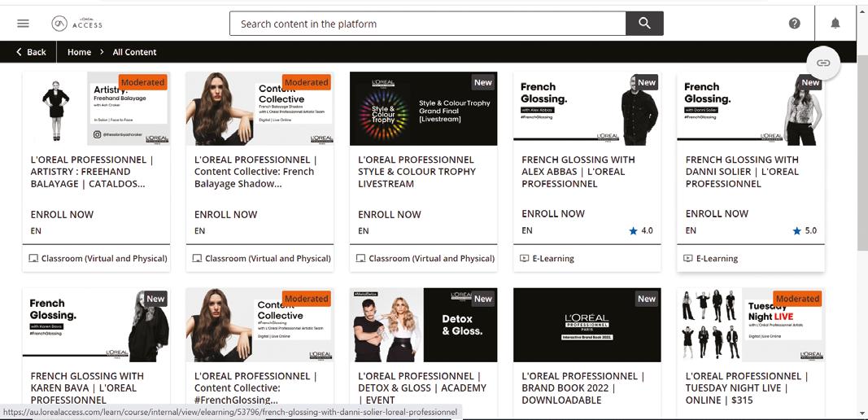Click ENROLL NOW on Alex Abbas card
The width and height of the screenshot is (868, 420).
553,214
